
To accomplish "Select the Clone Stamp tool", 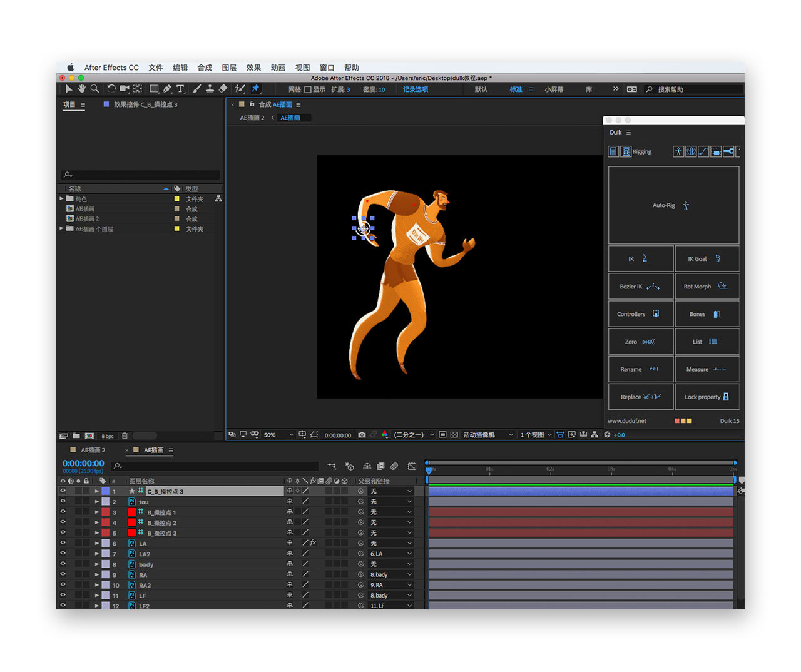I will (210, 89).
